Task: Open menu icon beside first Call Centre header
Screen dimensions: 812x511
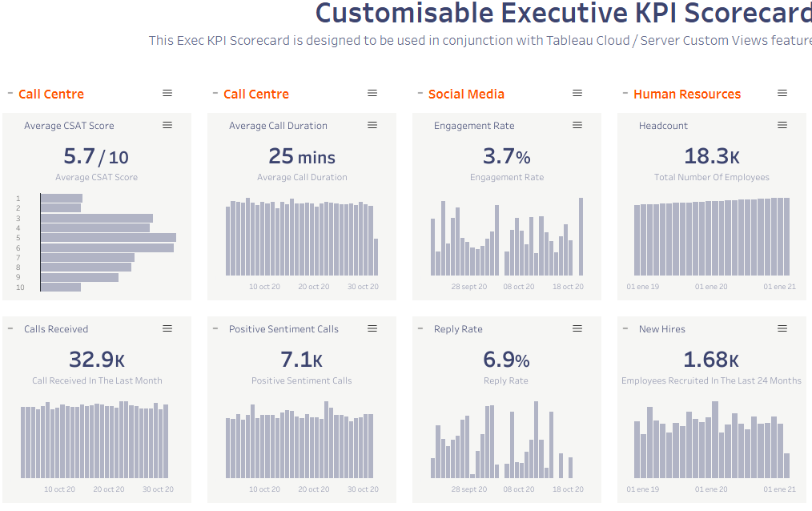Action: [167, 94]
